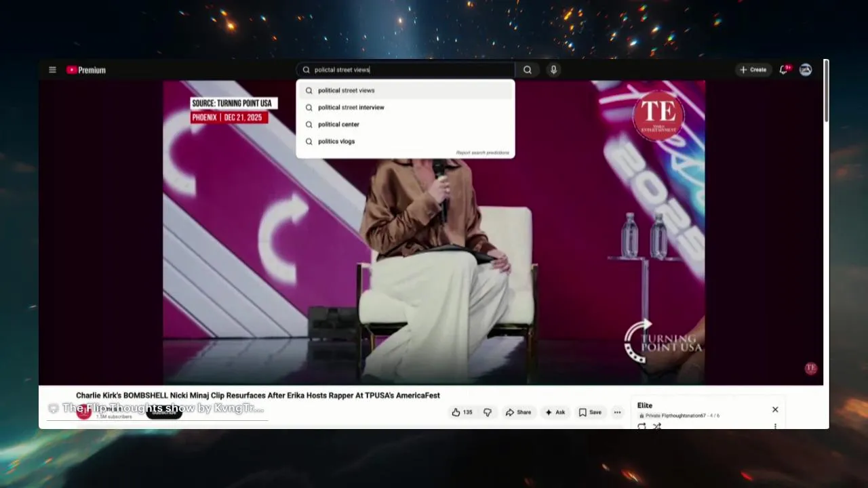The height and width of the screenshot is (488, 868).
Task: Close the Elite playlist panel
Action: pyautogui.click(x=775, y=409)
